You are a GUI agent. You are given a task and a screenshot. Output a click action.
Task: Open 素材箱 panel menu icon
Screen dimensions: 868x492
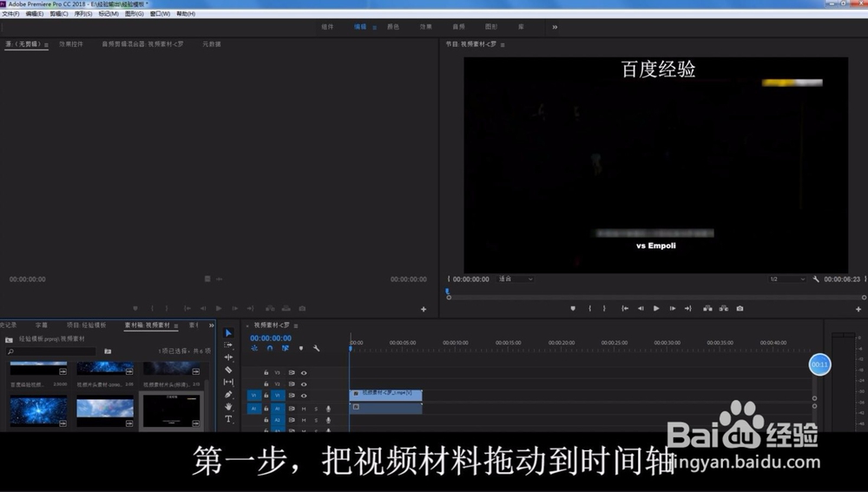point(176,326)
